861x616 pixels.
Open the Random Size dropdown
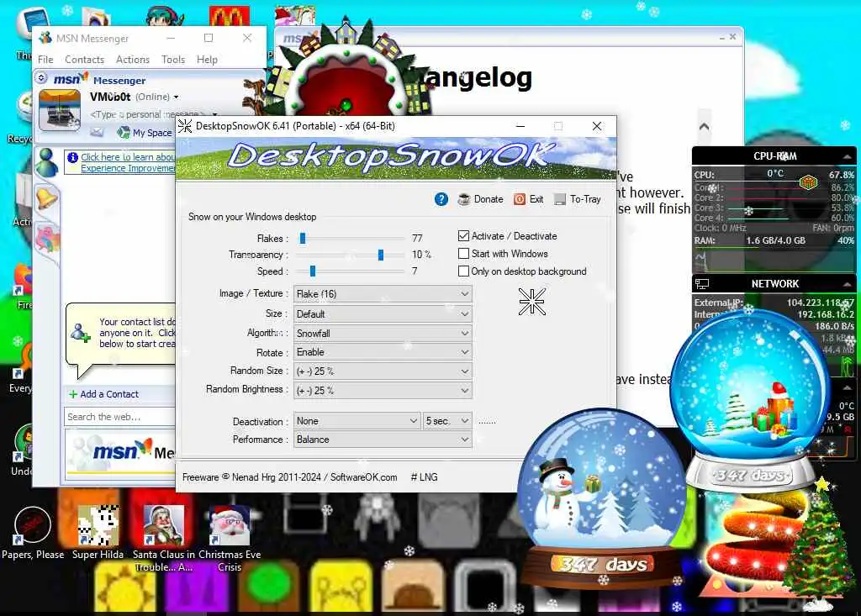[x=383, y=371]
